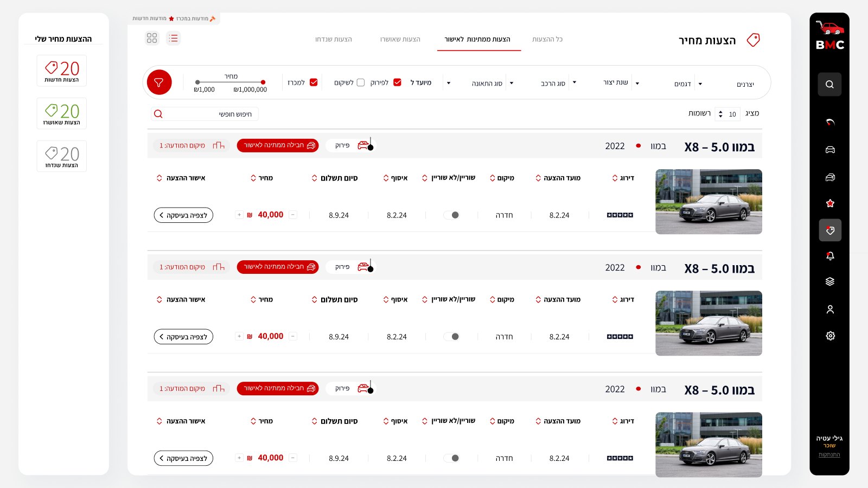Screen dimensions: 868x488
Task: Click the back arrow icon in the sidebar
Action: [x=830, y=122]
